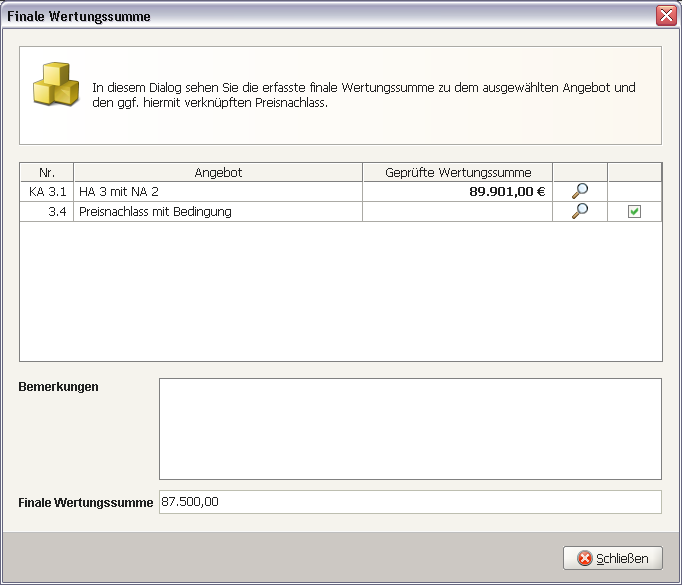The width and height of the screenshot is (682, 585).
Task: Select the 3.4 number cell
Action: tap(46, 212)
